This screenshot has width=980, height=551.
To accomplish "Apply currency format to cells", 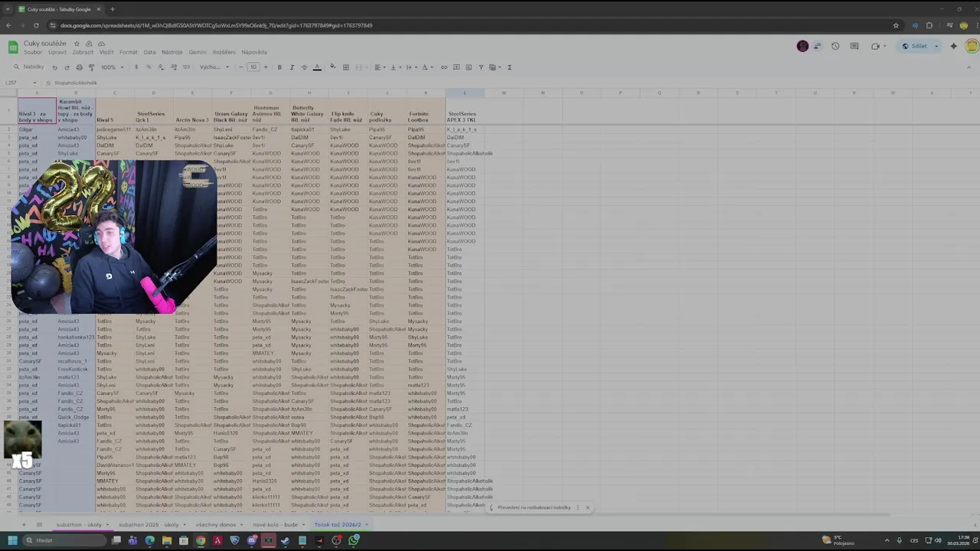I will click(x=136, y=67).
